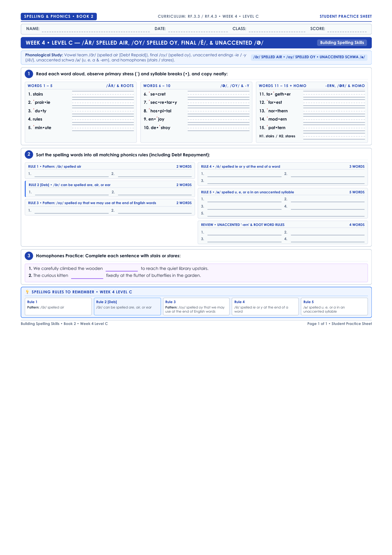The image size is (392, 555).
Task: Click the first answer blank under Rule 1
Action: [x=71, y=174]
